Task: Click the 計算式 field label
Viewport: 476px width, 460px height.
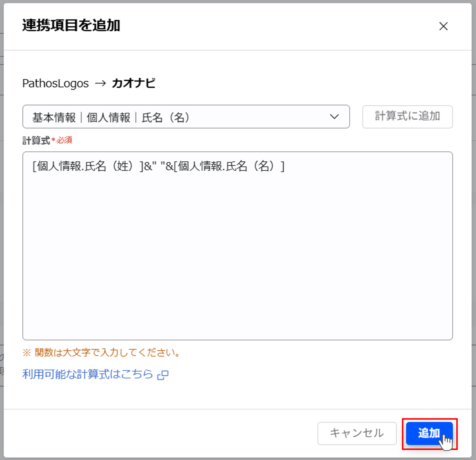Action: coord(36,140)
